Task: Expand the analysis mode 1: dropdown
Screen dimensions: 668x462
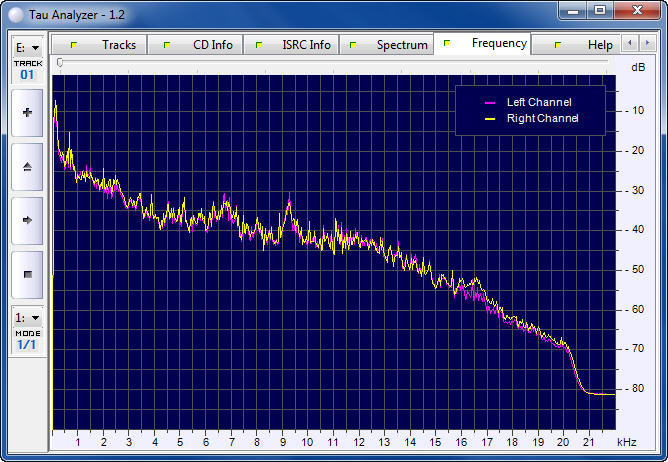Action: [x=27, y=317]
